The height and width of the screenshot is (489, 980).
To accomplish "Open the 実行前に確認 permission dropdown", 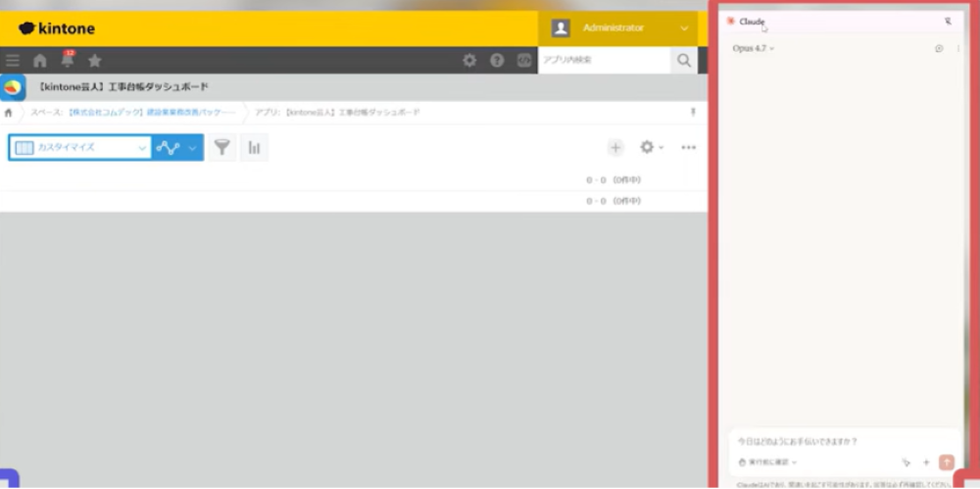I will [x=767, y=463].
